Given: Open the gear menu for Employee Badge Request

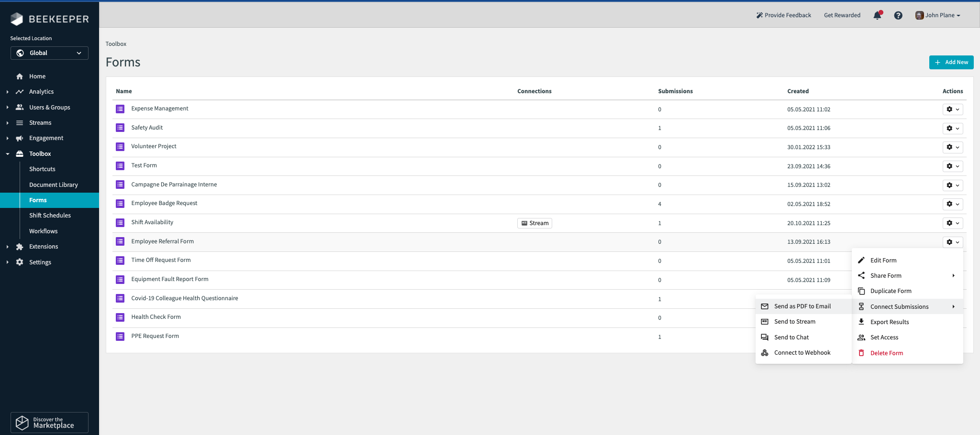Looking at the screenshot, I should 952,204.
